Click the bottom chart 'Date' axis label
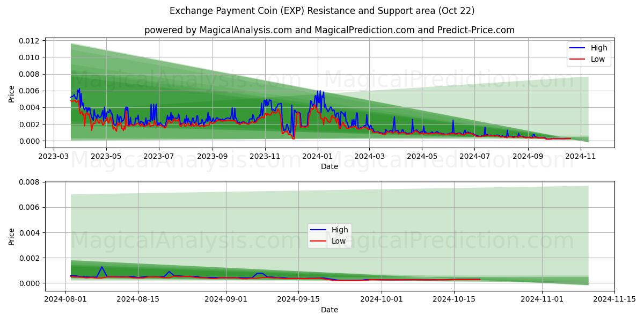 330,310
